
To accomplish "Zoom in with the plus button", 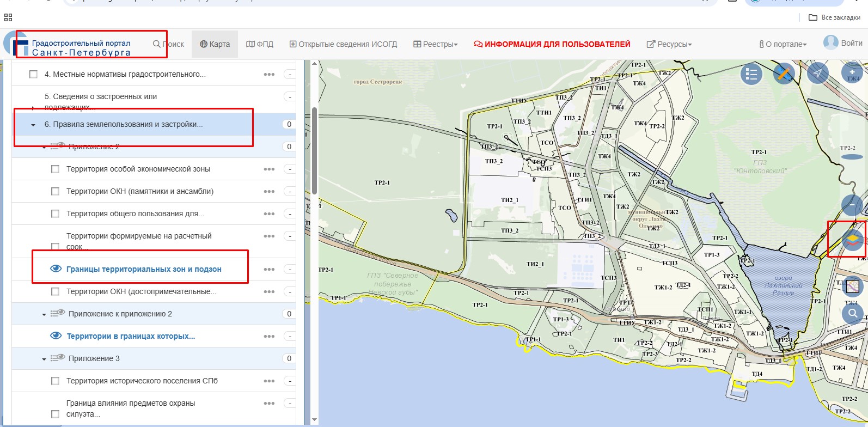I will point(852,72).
